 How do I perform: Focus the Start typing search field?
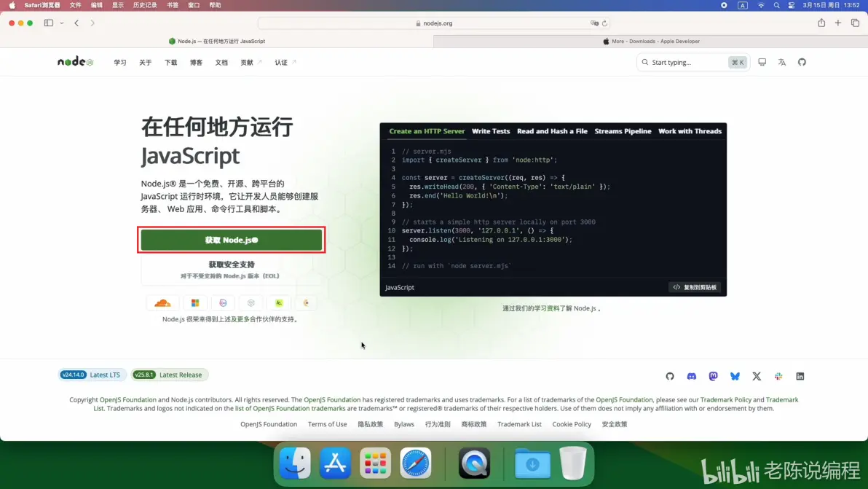(x=693, y=62)
